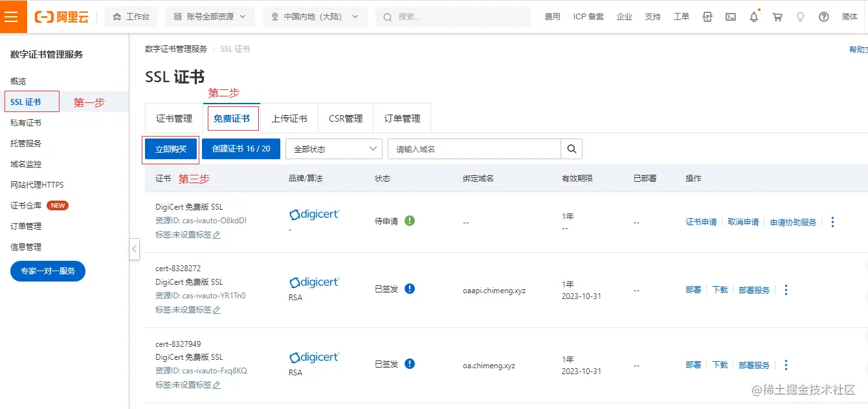
Task: Edit tag pencil for cert-8327949
Action: (217, 385)
